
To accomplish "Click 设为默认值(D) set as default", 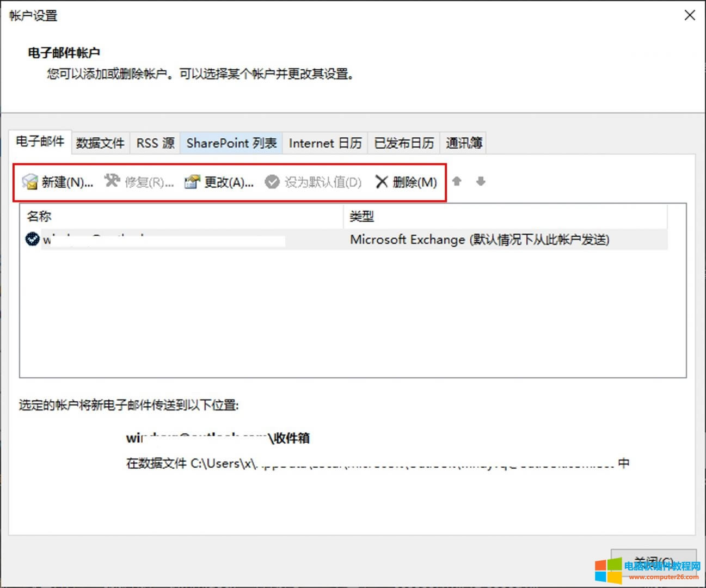I will [x=314, y=182].
